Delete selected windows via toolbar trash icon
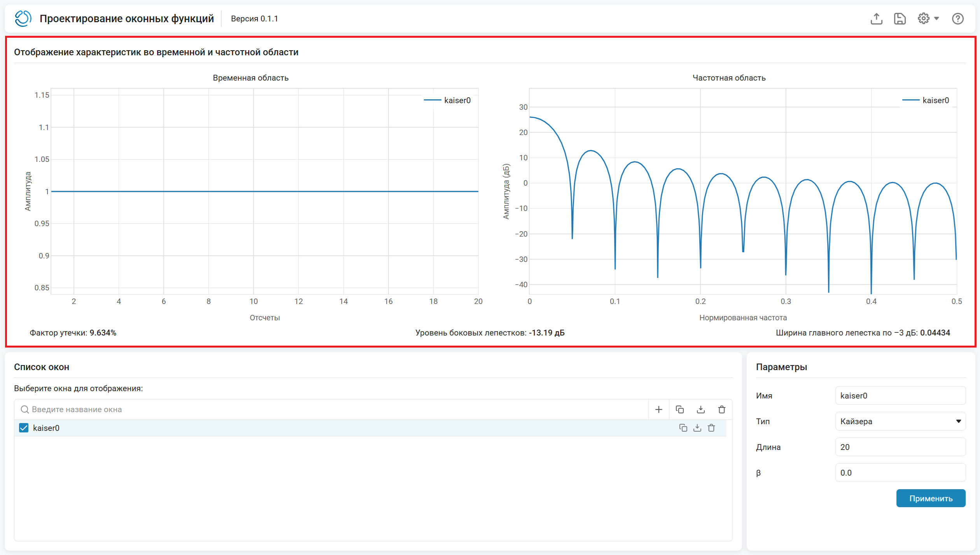980x555 pixels. [722, 409]
